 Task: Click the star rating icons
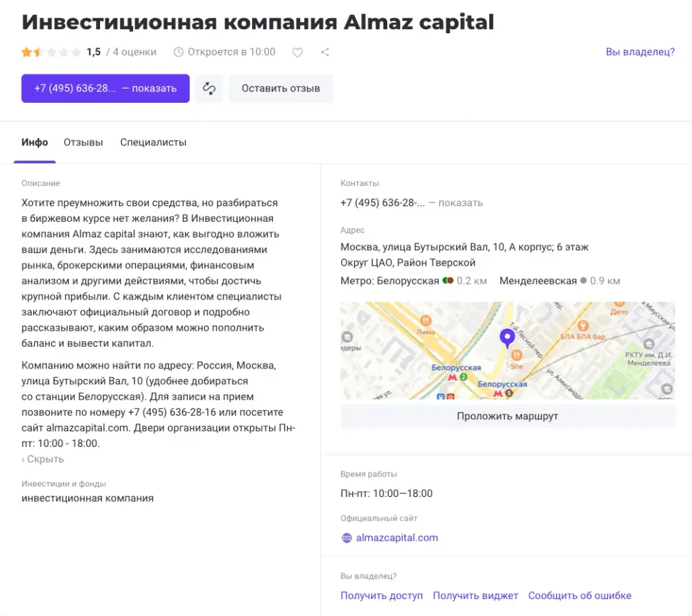pos(51,52)
